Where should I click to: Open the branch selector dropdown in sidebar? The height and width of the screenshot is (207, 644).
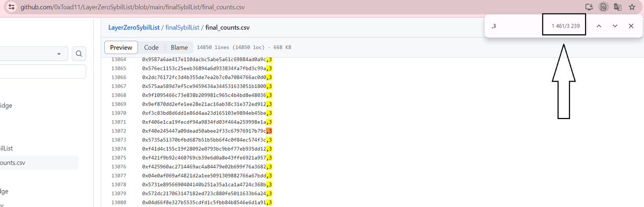pyautogui.click(x=33, y=54)
